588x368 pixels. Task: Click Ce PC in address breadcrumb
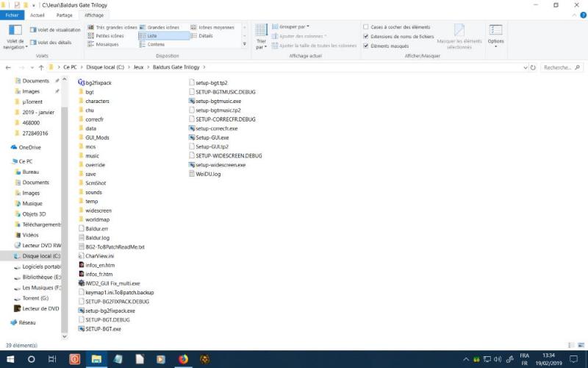tap(70, 67)
